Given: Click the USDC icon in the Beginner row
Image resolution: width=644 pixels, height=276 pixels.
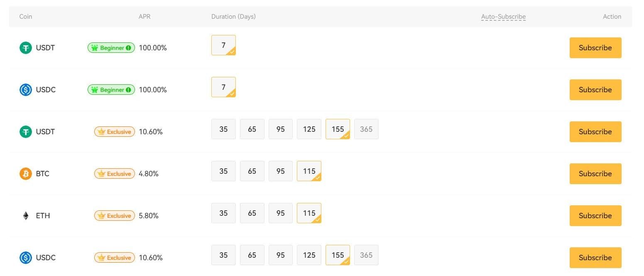Looking at the screenshot, I should tap(26, 90).
